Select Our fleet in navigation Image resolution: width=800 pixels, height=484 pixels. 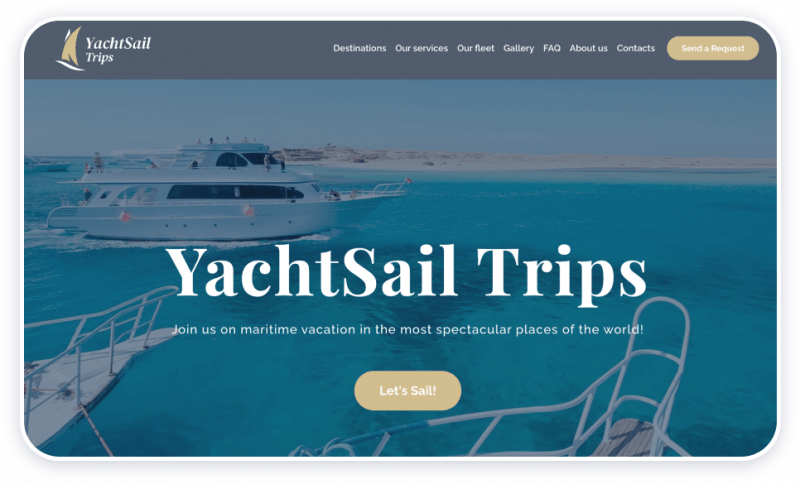[x=476, y=48]
